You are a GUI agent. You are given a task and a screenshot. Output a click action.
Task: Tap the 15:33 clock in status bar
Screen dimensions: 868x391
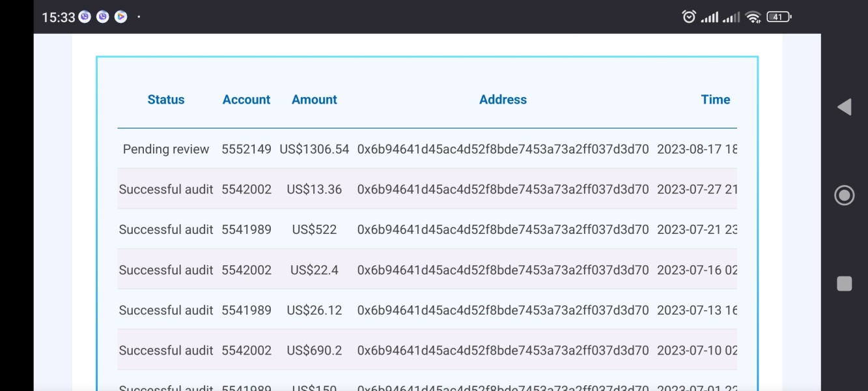click(x=59, y=18)
